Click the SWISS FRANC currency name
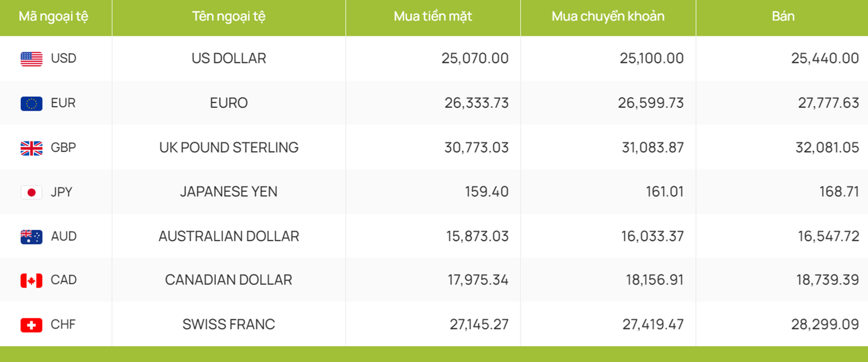868x362 pixels. click(x=229, y=324)
